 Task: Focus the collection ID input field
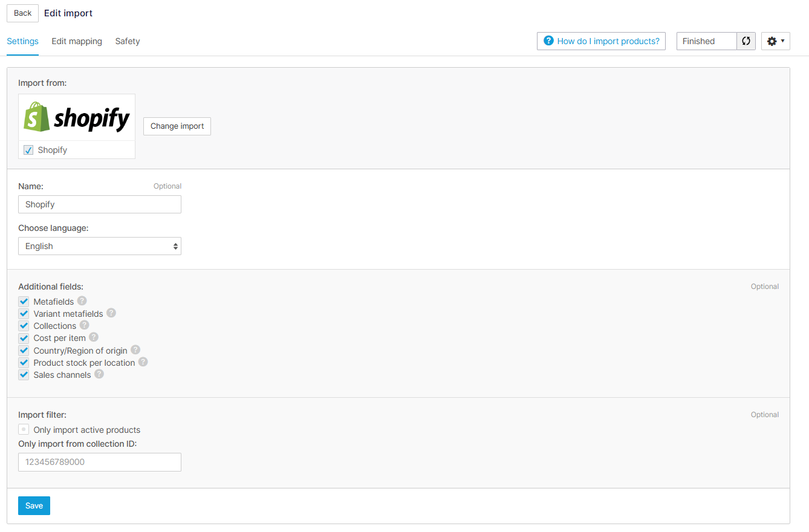pyautogui.click(x=100, y=462)
